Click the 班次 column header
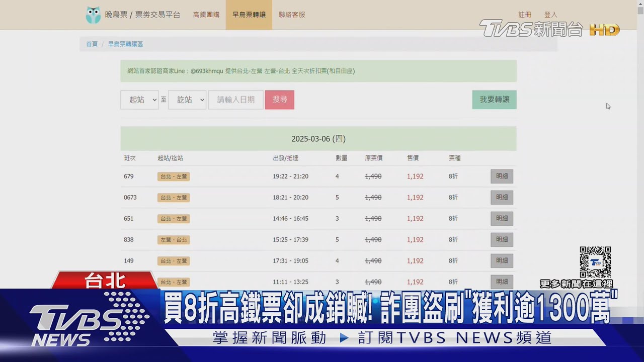 point(130,158)
